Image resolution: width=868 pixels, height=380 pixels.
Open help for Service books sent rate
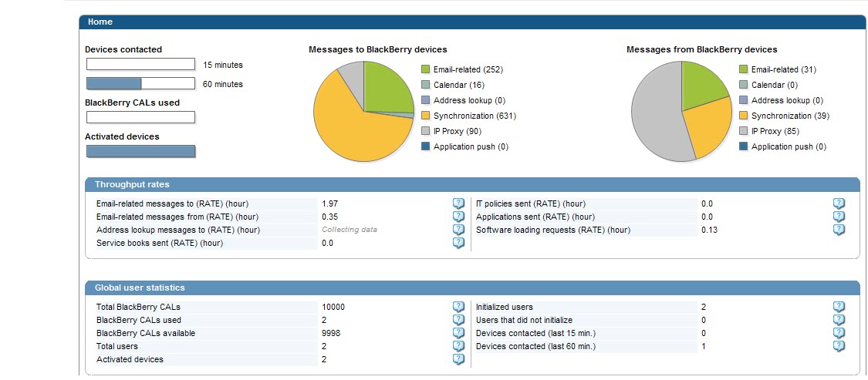458,243
